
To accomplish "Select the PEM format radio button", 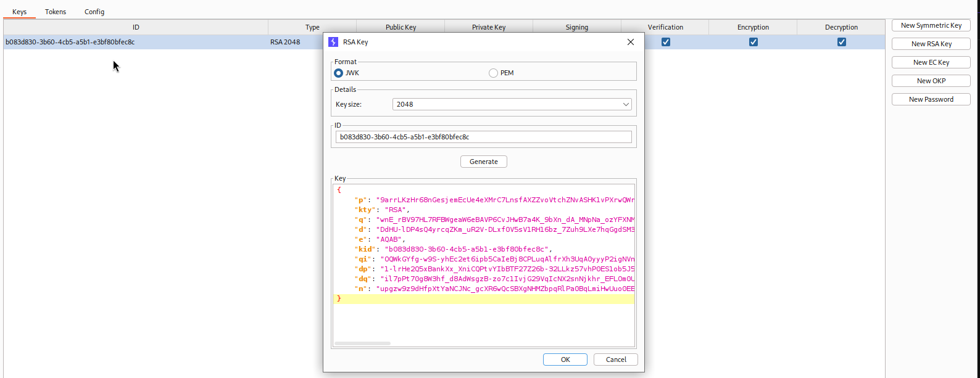I will tap(493, 73).
